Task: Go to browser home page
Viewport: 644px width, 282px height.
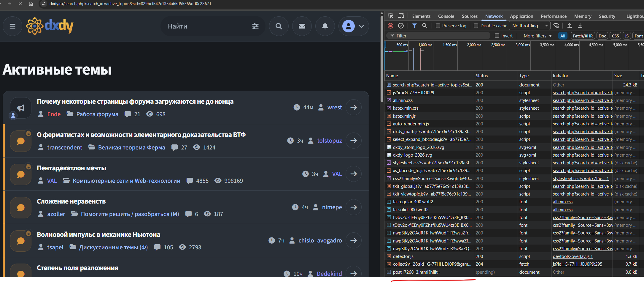Action: pos(31,4)
